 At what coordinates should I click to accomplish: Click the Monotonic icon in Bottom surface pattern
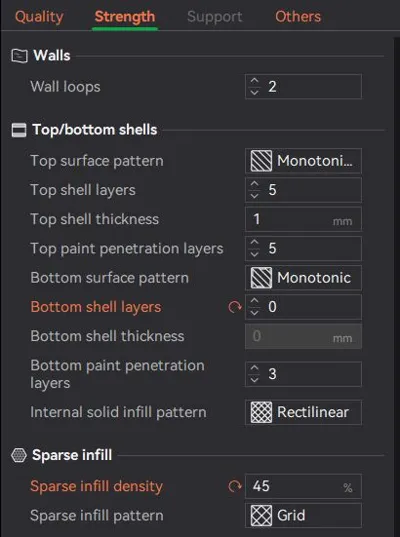coord(261,278)
